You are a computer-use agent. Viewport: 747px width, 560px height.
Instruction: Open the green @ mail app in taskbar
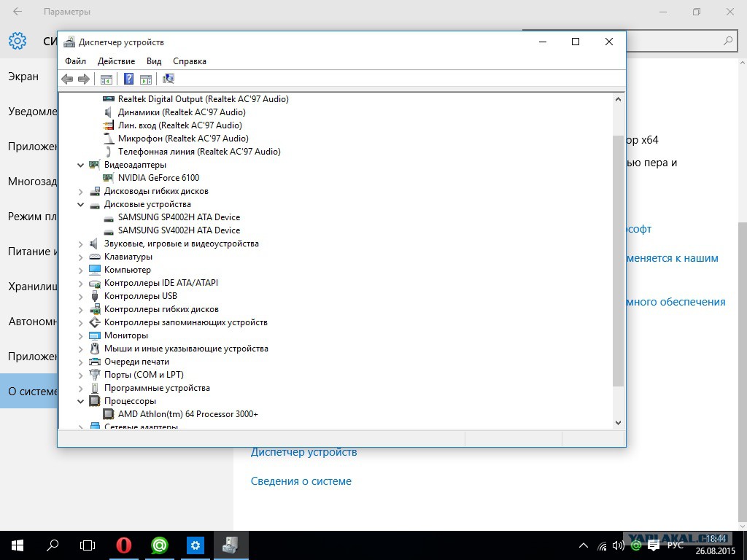[x=160, y=545]
